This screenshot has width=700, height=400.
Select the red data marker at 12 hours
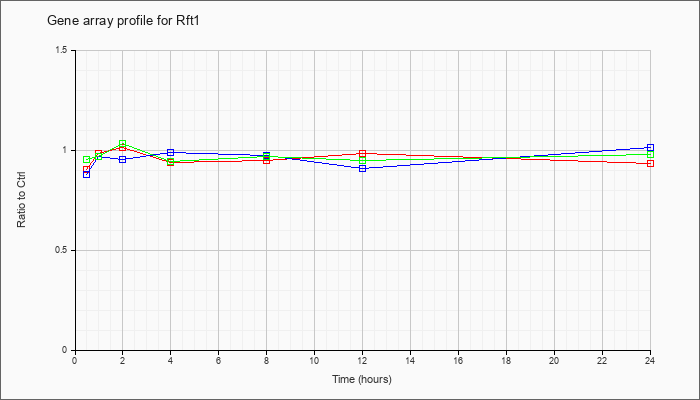(362, 154)
